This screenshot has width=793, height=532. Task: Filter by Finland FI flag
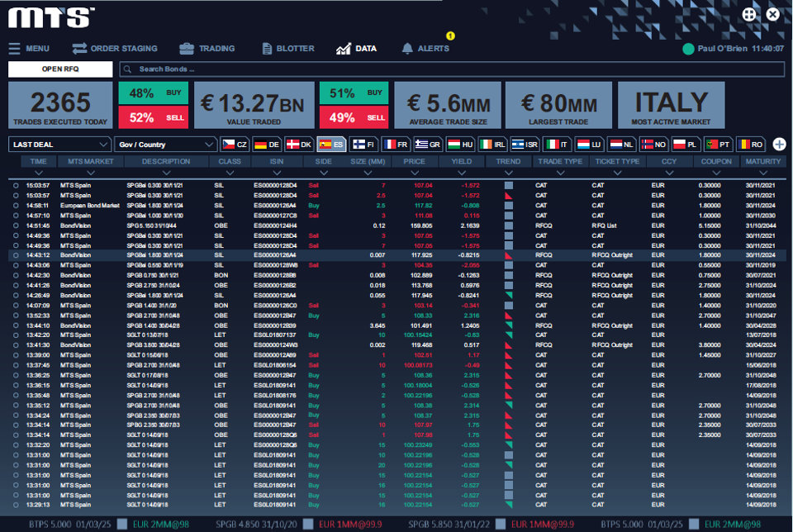click(x=363, y=144)
